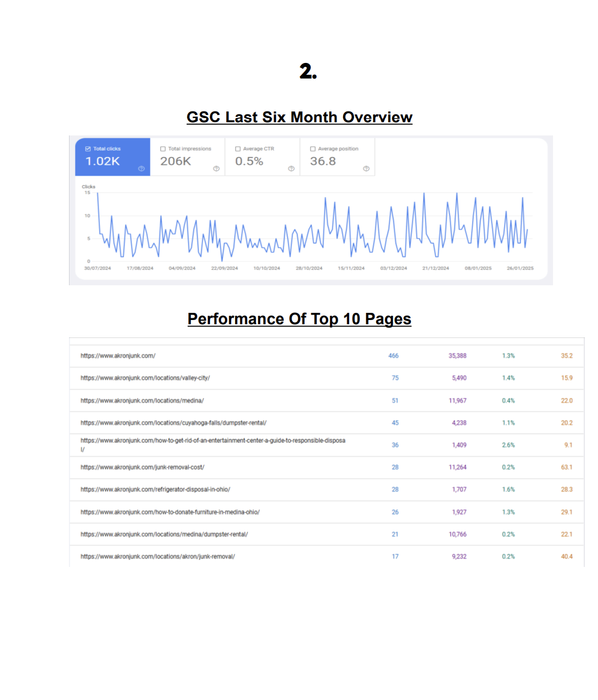598x700 pixels.
Task: Open the locations/akron/junk-removal link
Action: (x=157, y=556)
